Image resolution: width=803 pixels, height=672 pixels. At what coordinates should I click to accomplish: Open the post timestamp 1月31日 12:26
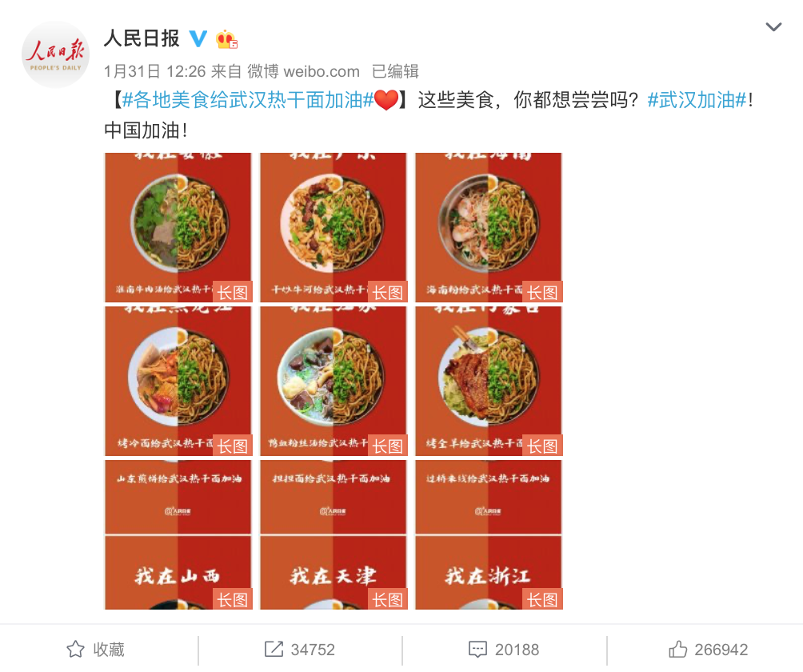click(x=154, y=71)
